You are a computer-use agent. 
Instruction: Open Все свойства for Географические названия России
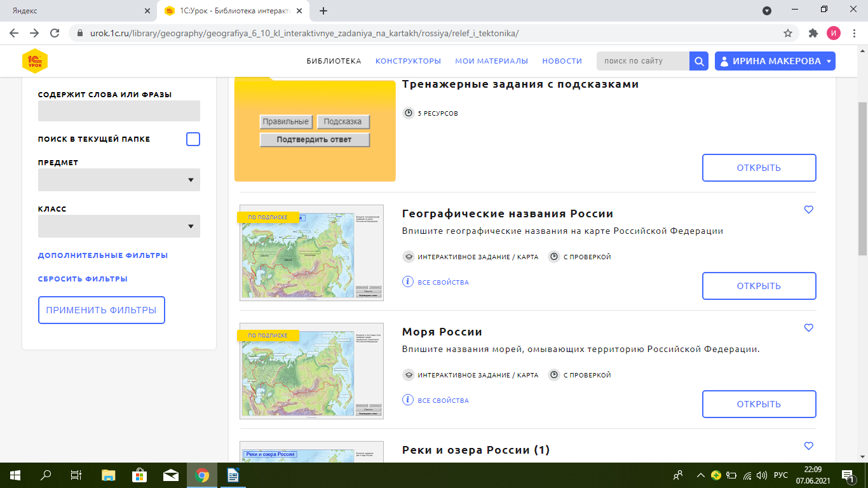tap(443, 282)
